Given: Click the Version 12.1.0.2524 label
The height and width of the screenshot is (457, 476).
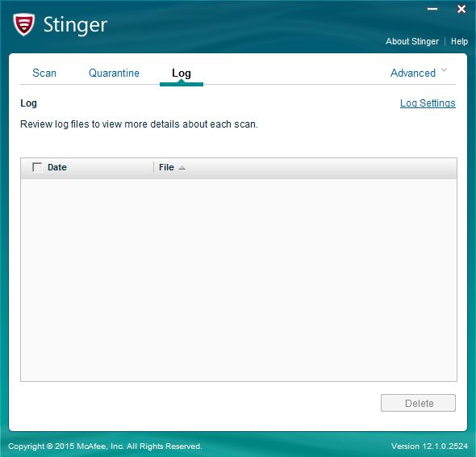Looking at the screenshot, I should pyautogui.click(x=429, y=446).
